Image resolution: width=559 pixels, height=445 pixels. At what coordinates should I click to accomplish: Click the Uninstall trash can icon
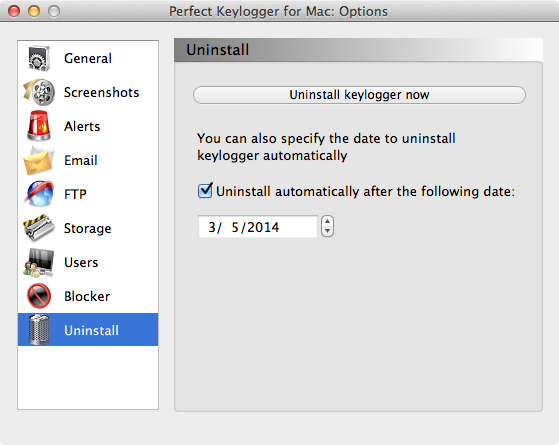tap(39, 330)
